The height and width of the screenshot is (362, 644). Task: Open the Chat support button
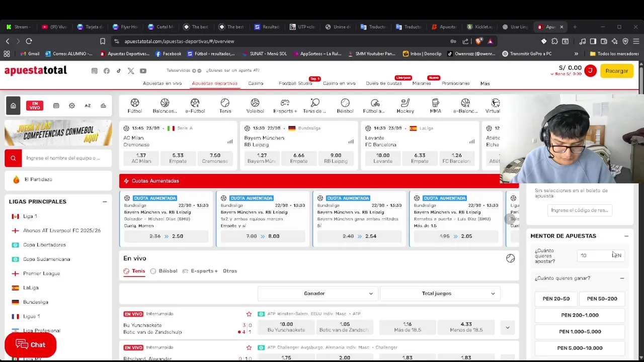point(30,345)
